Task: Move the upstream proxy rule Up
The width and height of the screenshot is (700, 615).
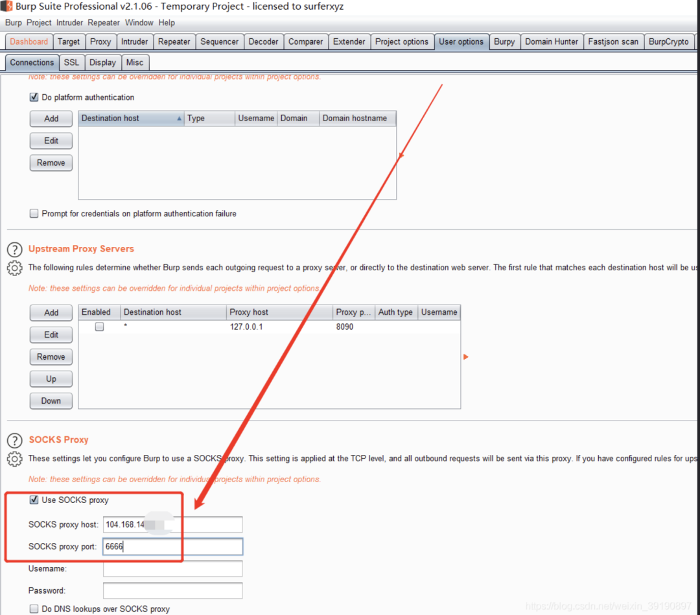Action: point(51,379)
